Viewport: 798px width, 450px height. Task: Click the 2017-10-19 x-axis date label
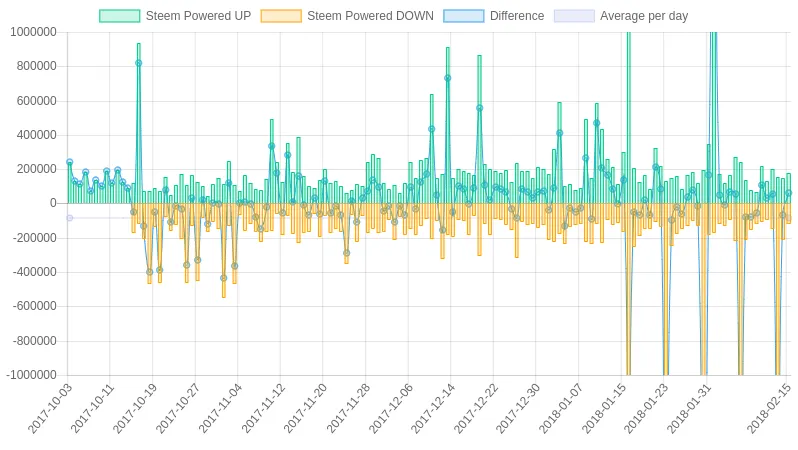pyautogui.click(x=135, y=409)
